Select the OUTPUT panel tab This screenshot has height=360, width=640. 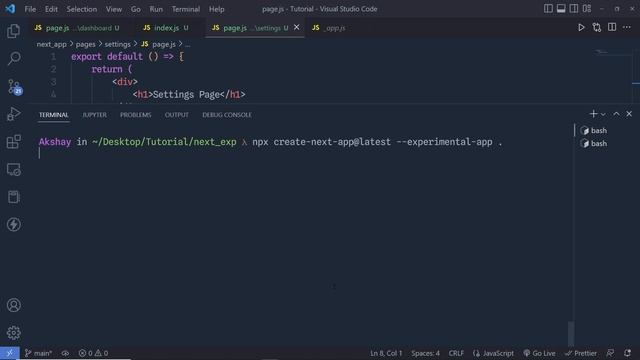[177, 115]
